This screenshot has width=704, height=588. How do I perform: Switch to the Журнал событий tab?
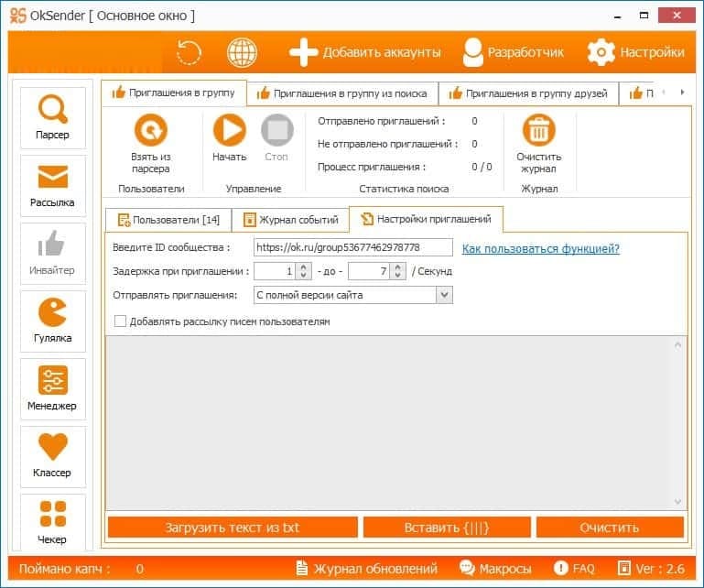[290, 220]
